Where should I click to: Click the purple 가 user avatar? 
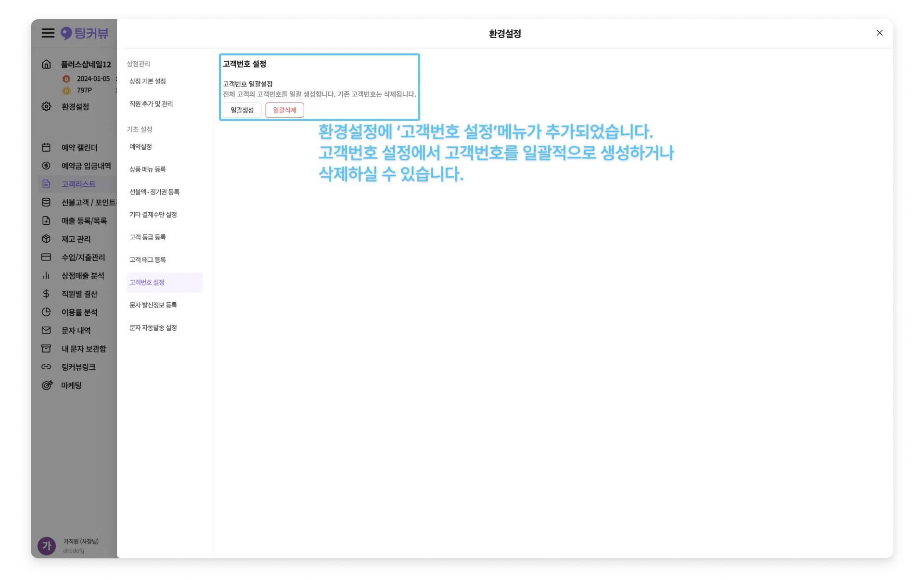47,546
